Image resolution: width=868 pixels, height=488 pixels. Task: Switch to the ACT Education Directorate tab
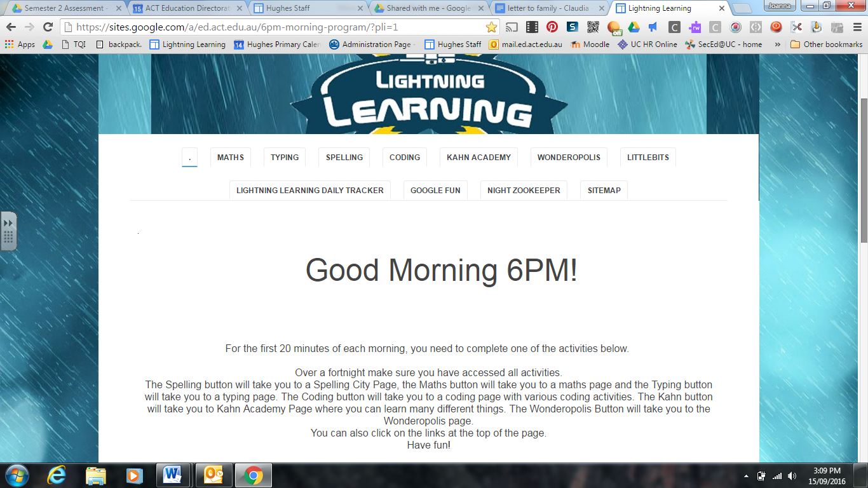(184, 8)
